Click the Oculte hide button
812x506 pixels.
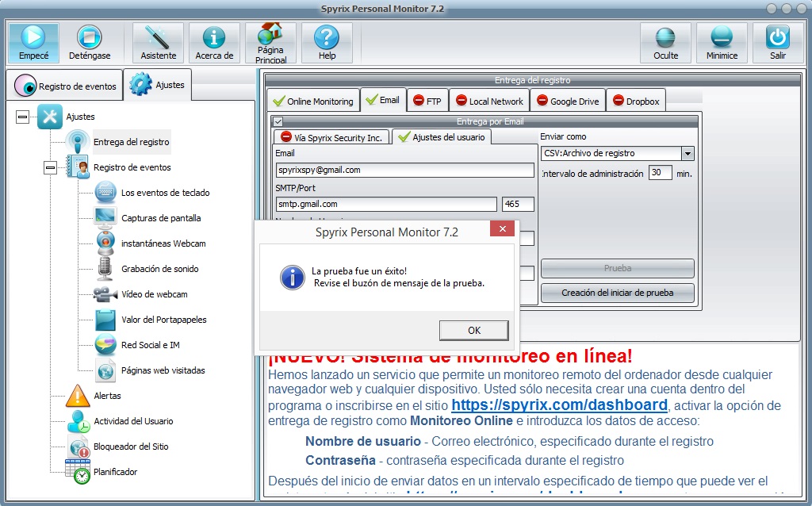(x=665, y=43)
